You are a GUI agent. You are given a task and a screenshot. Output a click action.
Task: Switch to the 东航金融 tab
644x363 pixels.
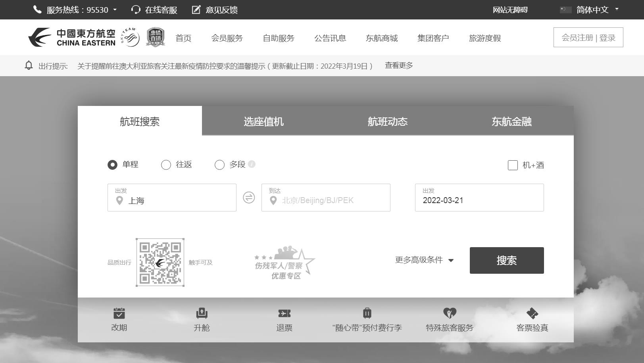(511, 121)
